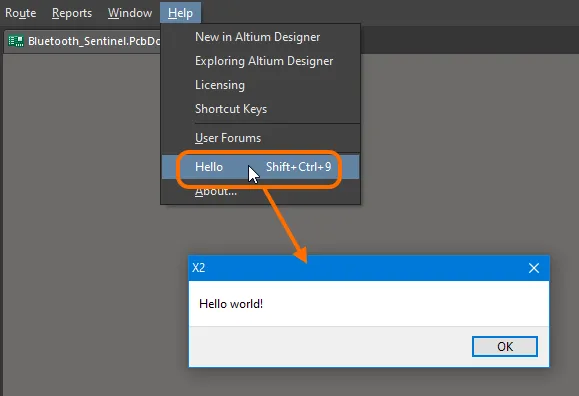Click the X2 dialog title bar
Image resolution: width=579 pixels, height=396 pixels.
(354, 268)
